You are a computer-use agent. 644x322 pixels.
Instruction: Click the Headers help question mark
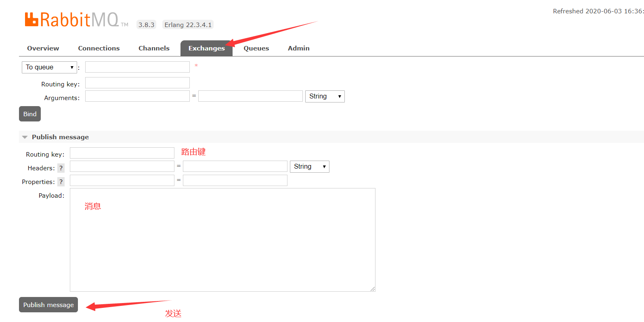click(x=61, y=168)
